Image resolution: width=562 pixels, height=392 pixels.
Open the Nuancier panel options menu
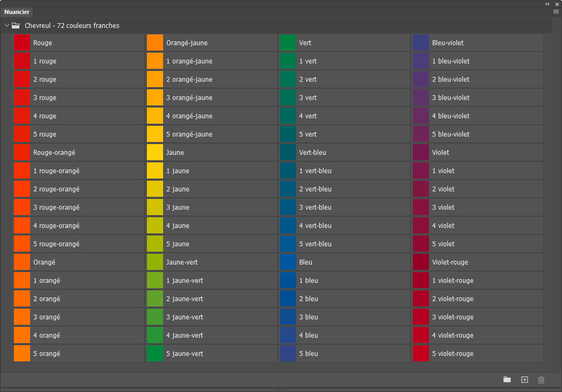556,11
